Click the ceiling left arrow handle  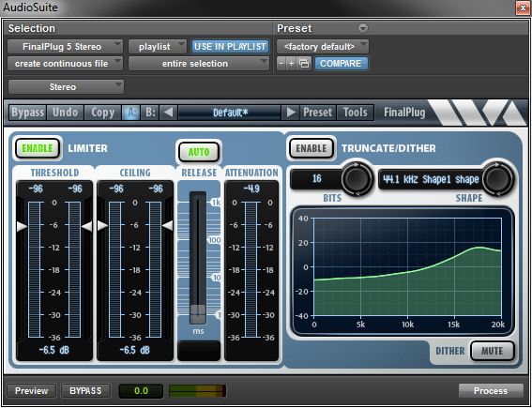pyautogui.click(x=102, y=225)
